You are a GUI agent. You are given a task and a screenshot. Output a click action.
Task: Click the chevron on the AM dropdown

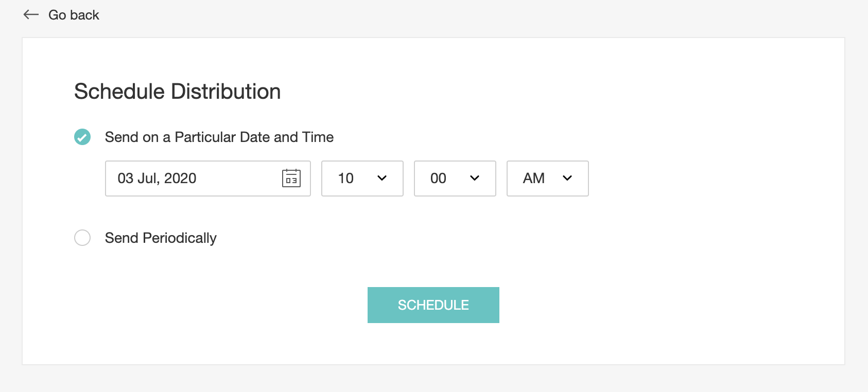[x=567, y=179]
